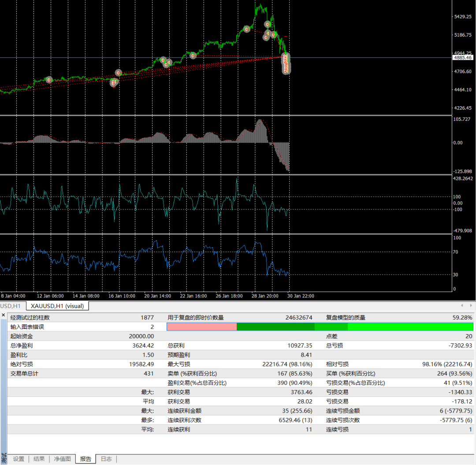Screen dimensions: 476x465
Task: Show the 净值图 tab
Action: point(62,459)
